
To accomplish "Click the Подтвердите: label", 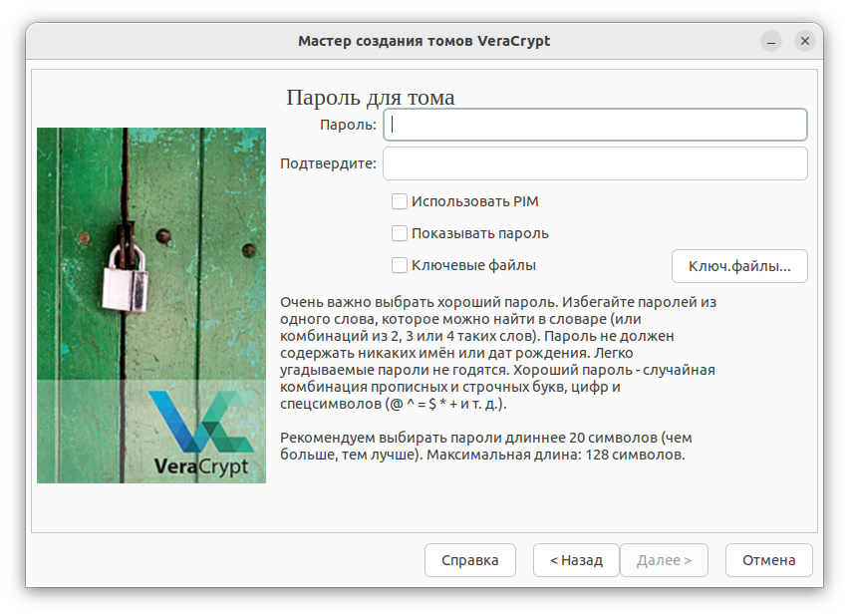I will tap(328, 163).
